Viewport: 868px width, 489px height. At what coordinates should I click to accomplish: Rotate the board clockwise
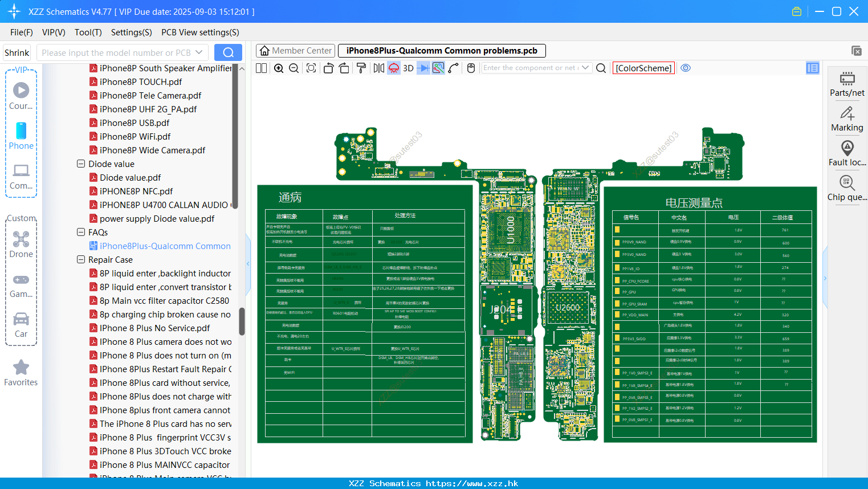point(344,68)
